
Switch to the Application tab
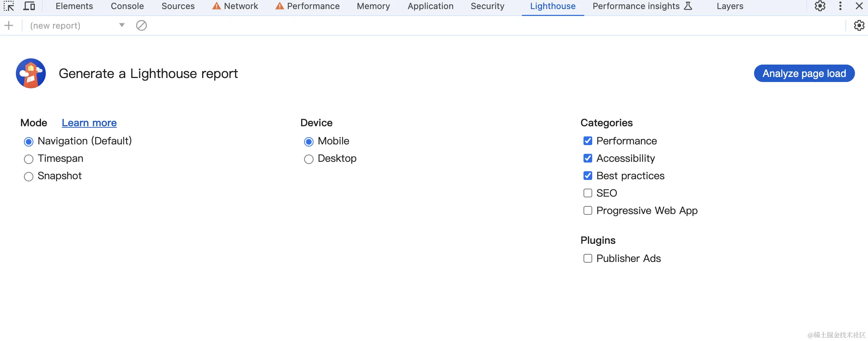(431, 6)
